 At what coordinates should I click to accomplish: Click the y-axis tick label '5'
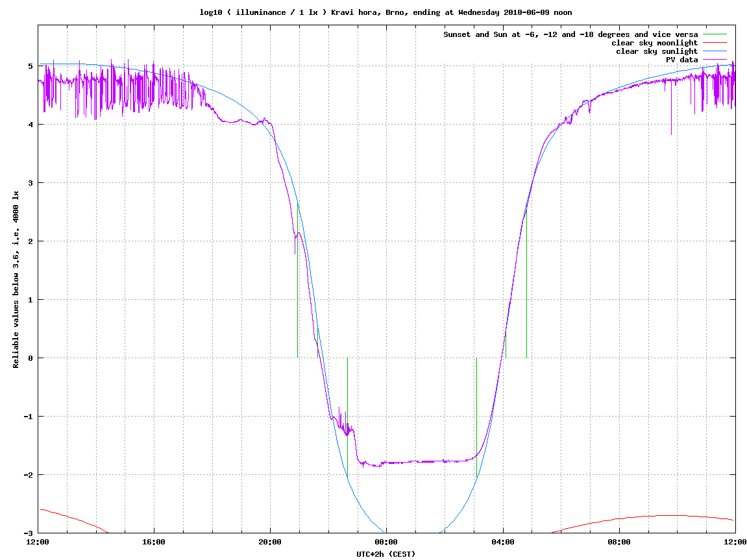[x=31, y=66]
